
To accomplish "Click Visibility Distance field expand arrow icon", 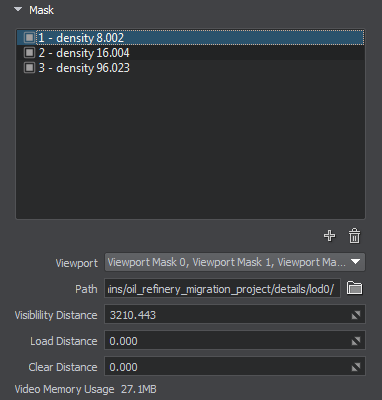I will [x=356, y=315].
